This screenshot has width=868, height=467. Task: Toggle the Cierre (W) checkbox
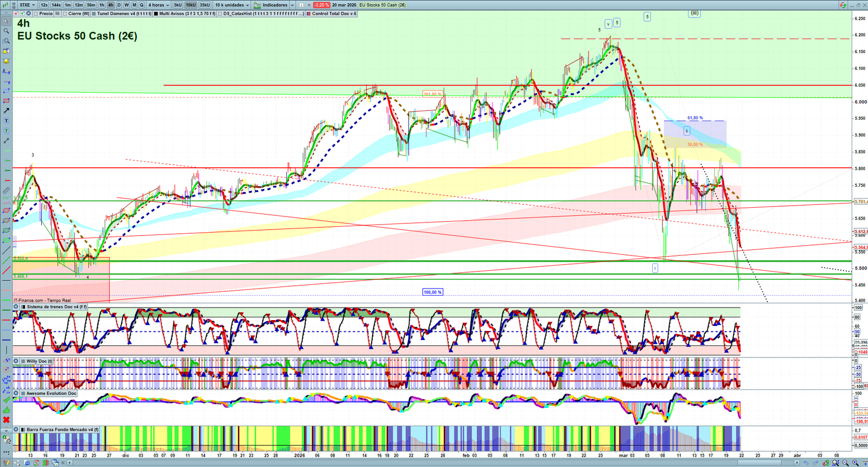pos(65,14)
